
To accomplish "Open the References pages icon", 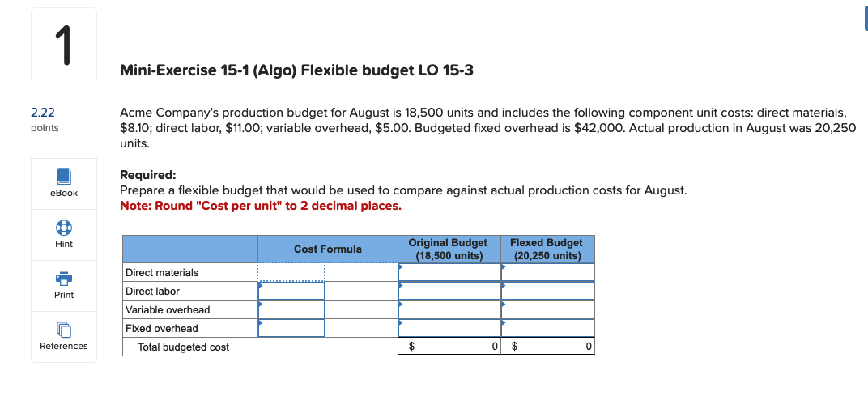I will point(64,330).
